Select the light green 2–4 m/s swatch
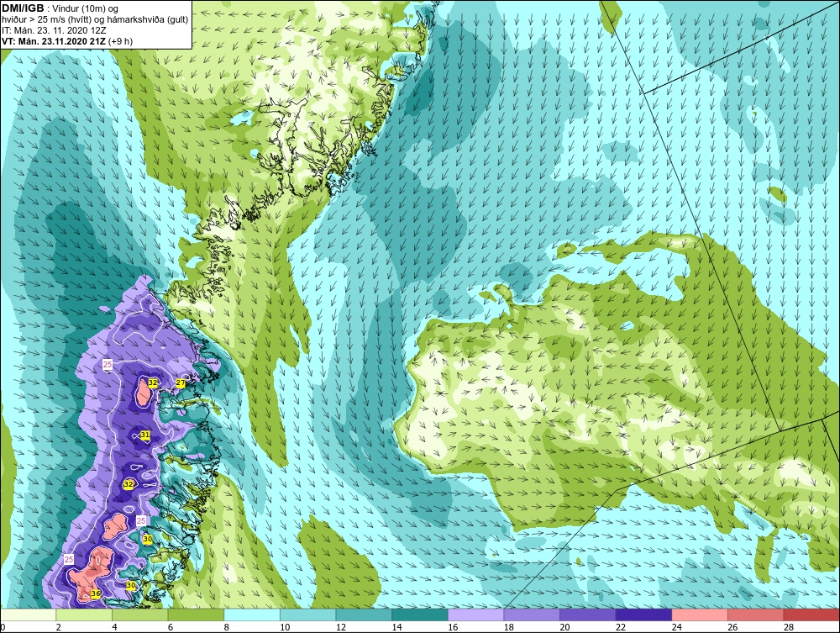Viewport: 840px width, 633px height. point(84,615)
